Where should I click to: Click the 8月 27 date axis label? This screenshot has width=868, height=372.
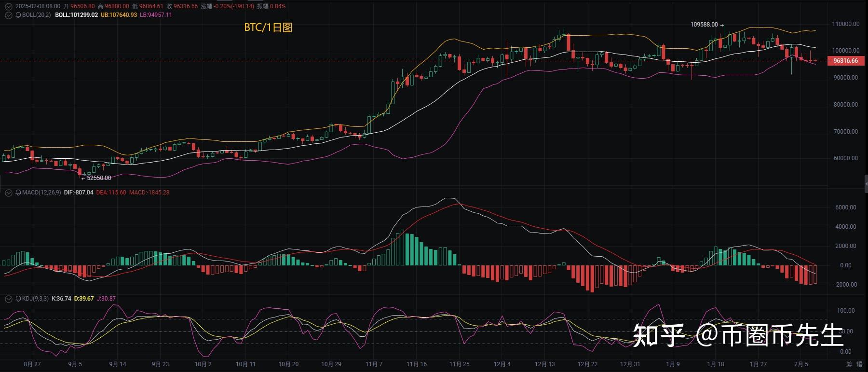tap(32, 364)
